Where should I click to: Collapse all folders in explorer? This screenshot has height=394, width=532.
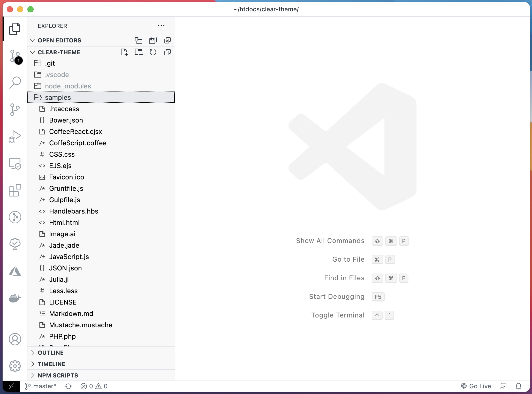coord(168,52)
